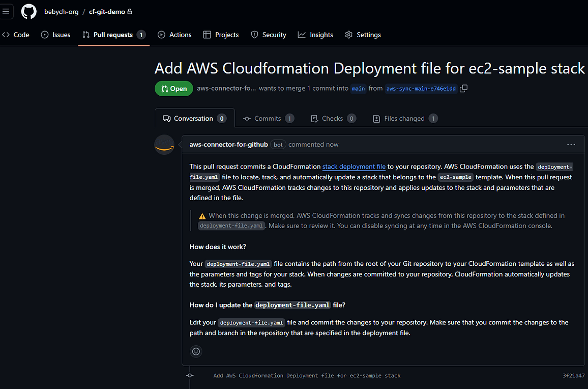Viewport: 588px width, 389px height.
Task: Click the ec2-sample template code label
Action: 456,177
